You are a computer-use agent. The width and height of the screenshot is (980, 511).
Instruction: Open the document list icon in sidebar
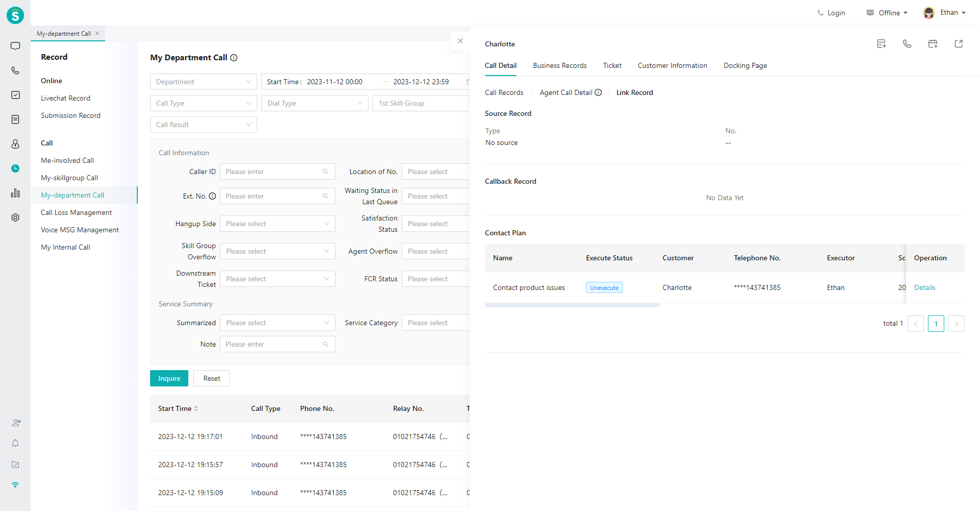[x=15, y=119]
